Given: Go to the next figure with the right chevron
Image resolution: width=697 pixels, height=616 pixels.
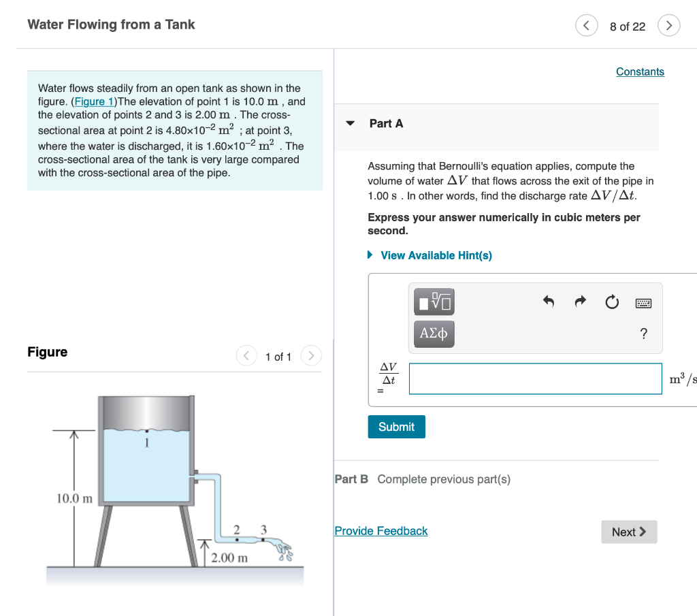Looking at the screenshot, I should [311, 355].
